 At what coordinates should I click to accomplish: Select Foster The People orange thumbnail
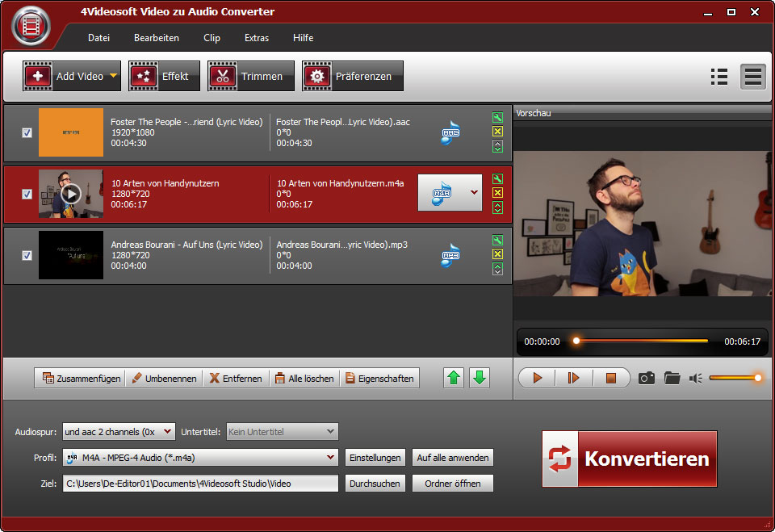pos(71,132)
